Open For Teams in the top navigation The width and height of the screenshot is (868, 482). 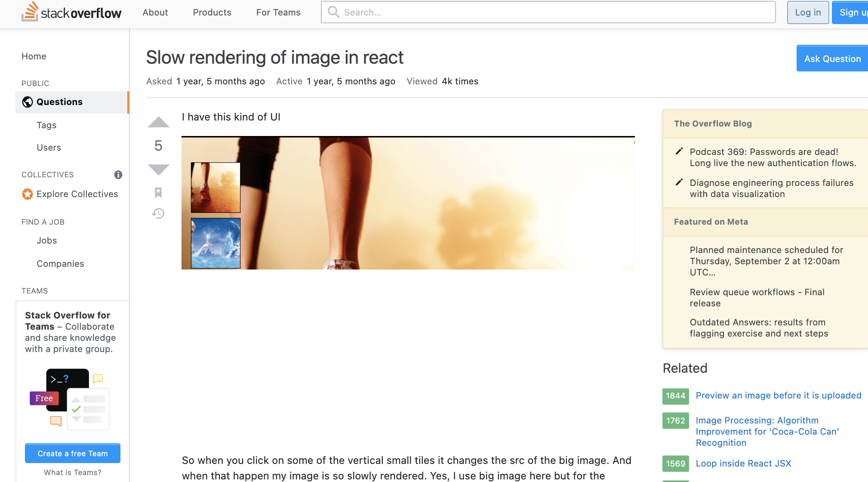click(x=278, y=12)
